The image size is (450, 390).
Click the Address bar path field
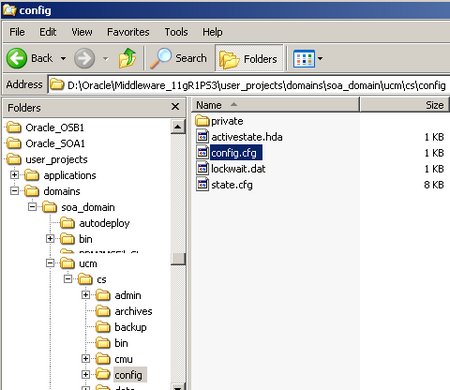[249, 85]
